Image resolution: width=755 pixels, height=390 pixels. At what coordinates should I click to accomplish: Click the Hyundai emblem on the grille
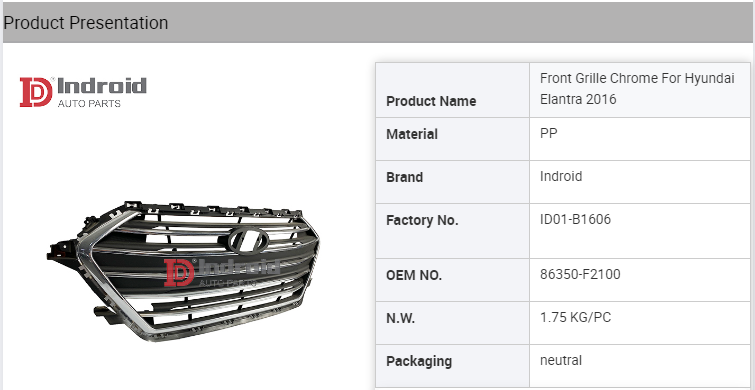pos(248,240)
